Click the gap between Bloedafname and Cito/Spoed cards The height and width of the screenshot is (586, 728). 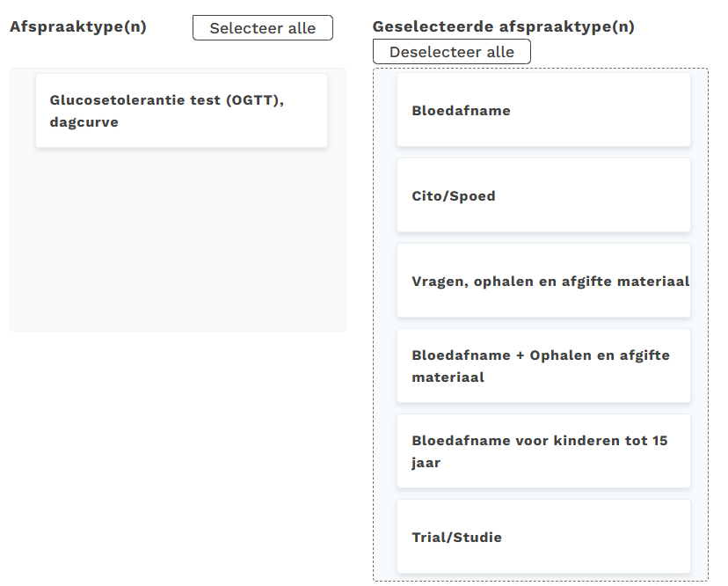point(543,152)
